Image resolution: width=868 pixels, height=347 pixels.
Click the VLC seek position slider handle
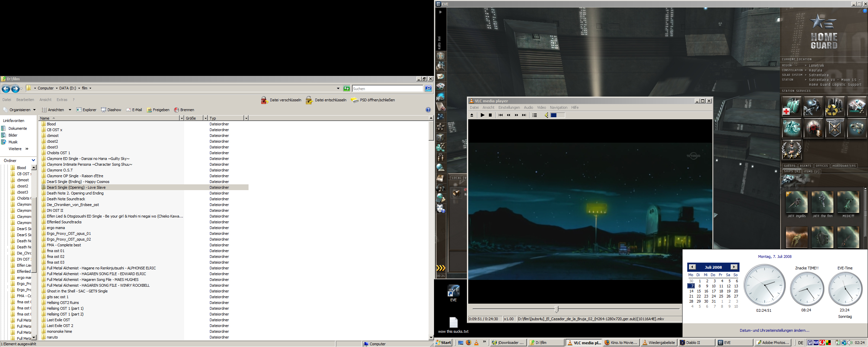(x=556, y=309)
